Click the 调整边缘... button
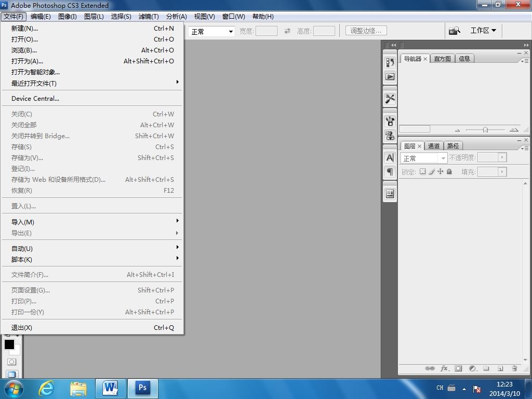The height and width of the screenshot is (399, 532). [366, 31]
